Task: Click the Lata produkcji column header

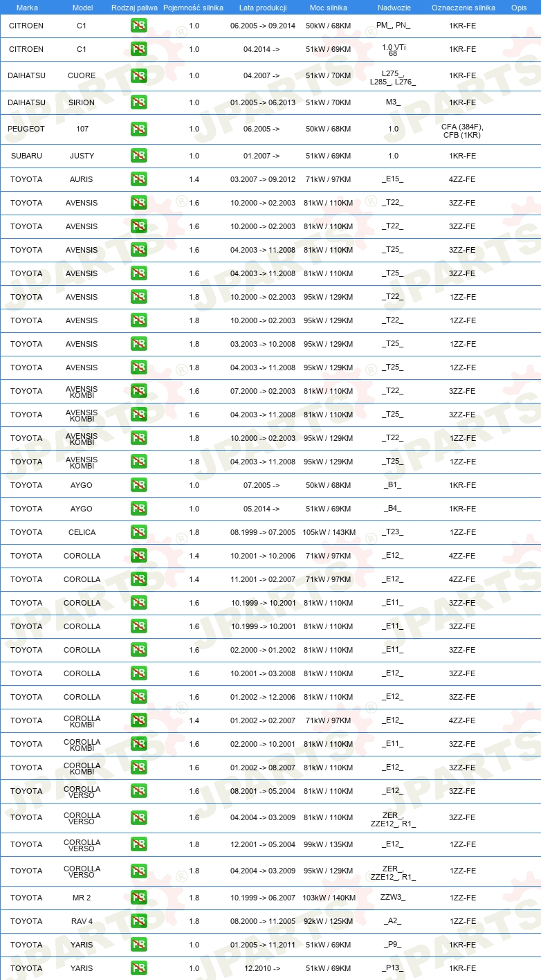Action: 263,8
